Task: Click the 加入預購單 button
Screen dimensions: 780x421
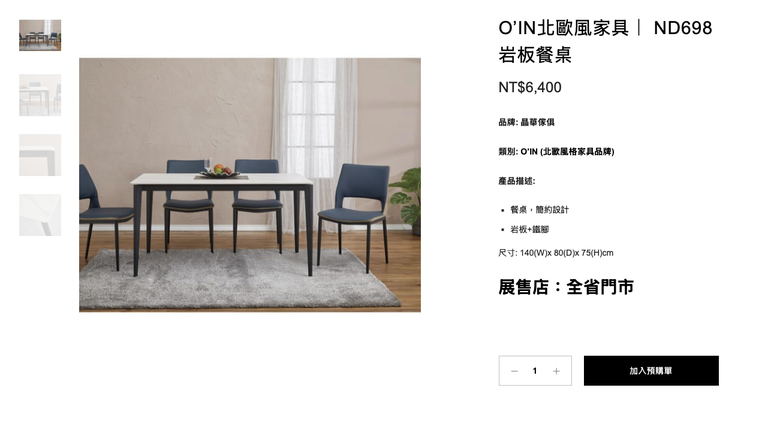Action: [x=651, y=371]
